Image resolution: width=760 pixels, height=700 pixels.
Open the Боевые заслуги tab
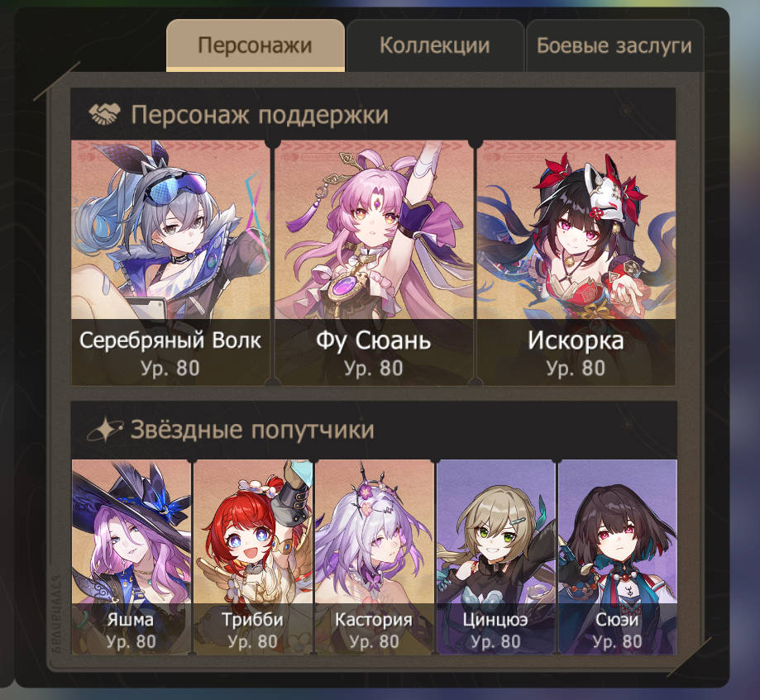pyautogui.click(x=614, y=45)
